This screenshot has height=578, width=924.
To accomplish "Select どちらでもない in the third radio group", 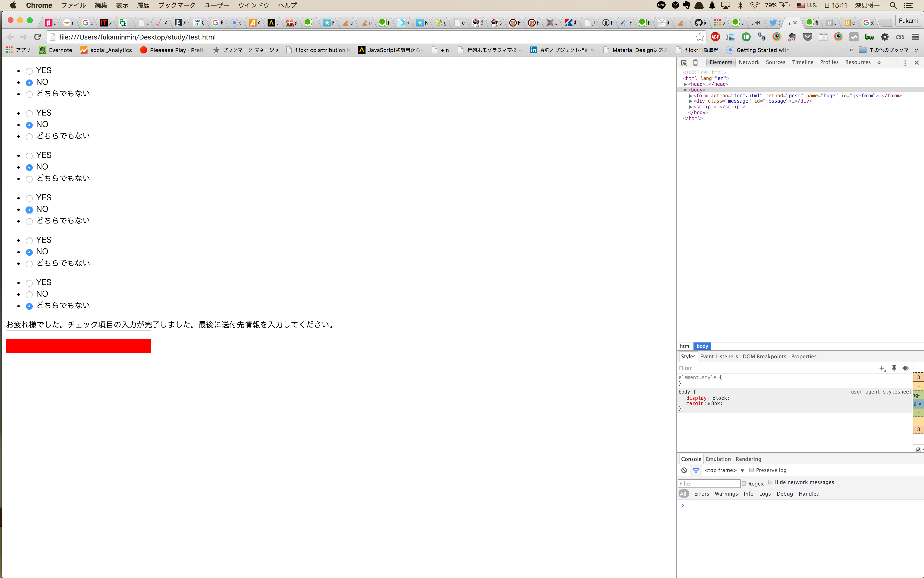I will tap(29, 179).
